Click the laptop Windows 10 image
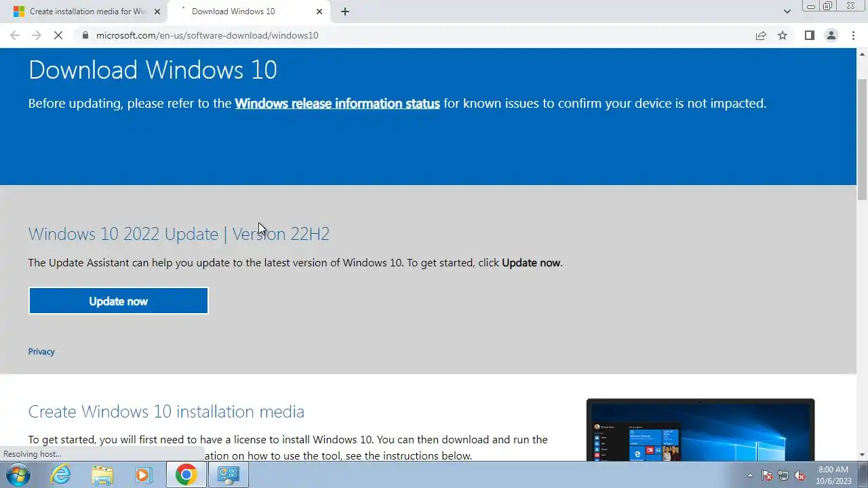Image resolution: width=868 pixels, height=488 pixels. click(x=701, y=430)
